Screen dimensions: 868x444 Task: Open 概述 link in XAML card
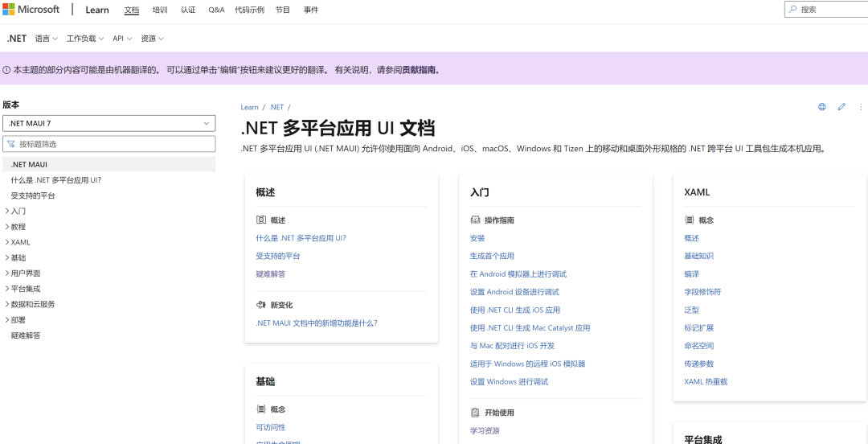[691, 238]
